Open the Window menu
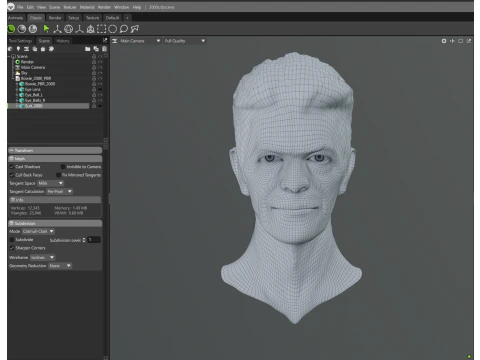Image resolution: width=480 pixels, height=360 pixels. pyautogui.click(x=121, y=7)
